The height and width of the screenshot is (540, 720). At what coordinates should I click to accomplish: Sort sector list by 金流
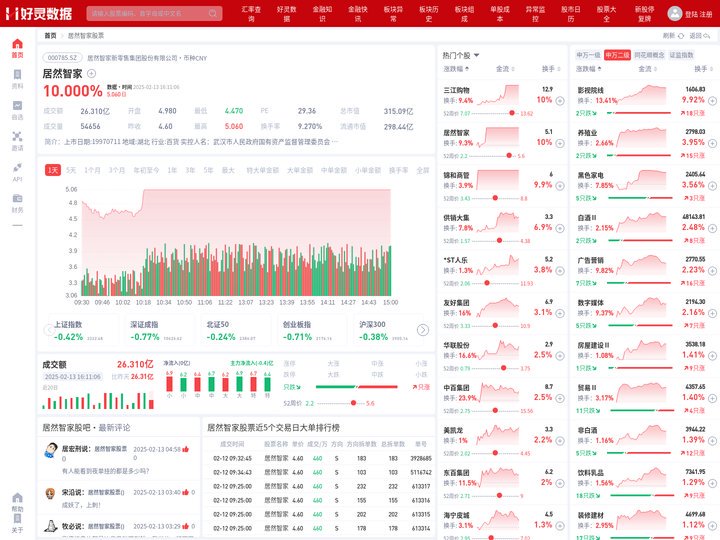(x=647, y=69)
